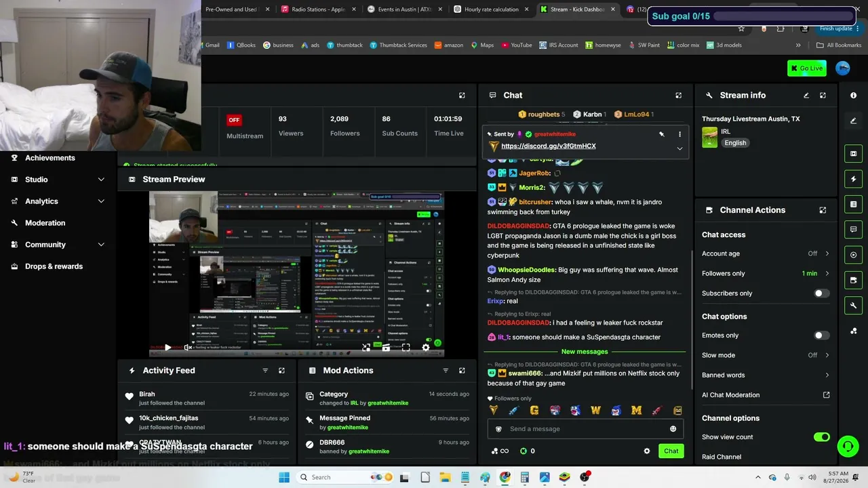Jump to the New messages divider
868x488 pixels.
coord(585,352)
